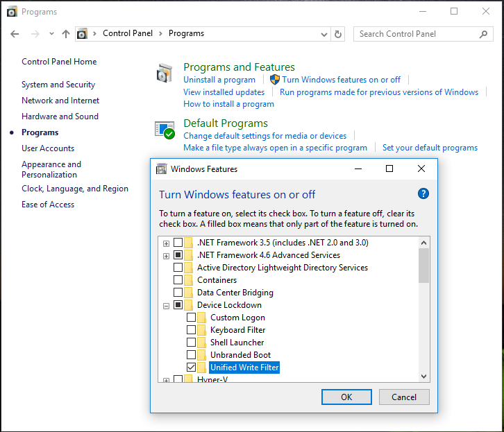Click the Default Programs icon

click(x=165, y=130)
